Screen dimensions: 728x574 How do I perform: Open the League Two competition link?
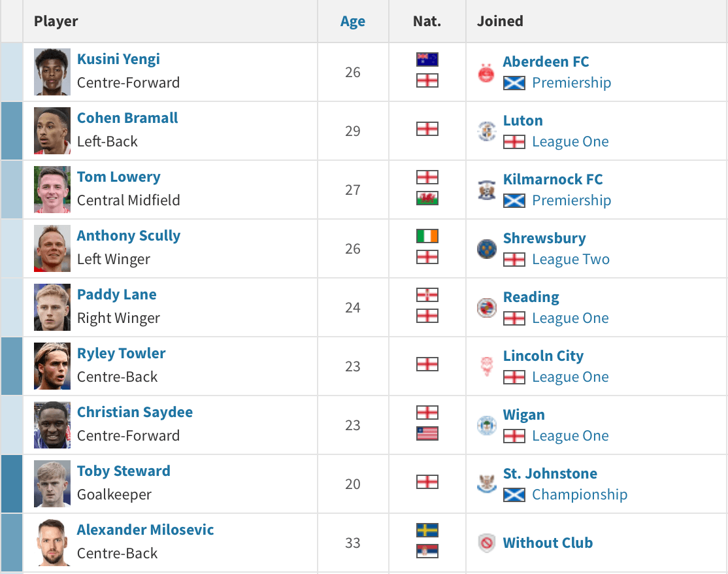tap(571, 259)
